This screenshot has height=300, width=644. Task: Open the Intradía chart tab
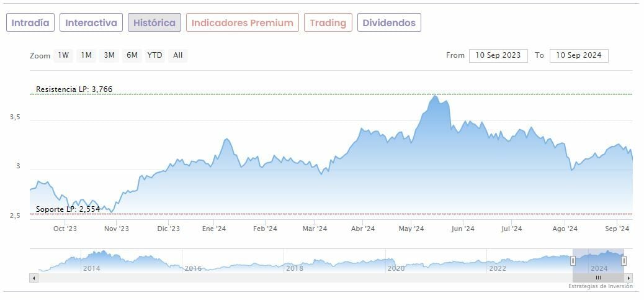tap(30, 23)
